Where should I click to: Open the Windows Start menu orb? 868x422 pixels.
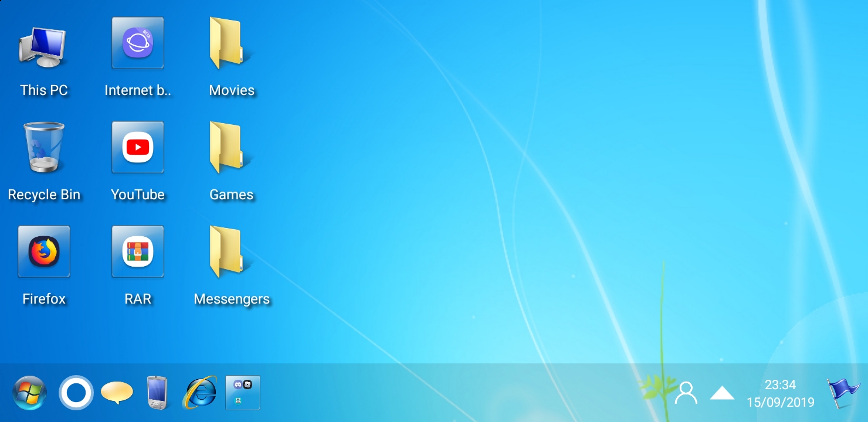tap(29, 393)
